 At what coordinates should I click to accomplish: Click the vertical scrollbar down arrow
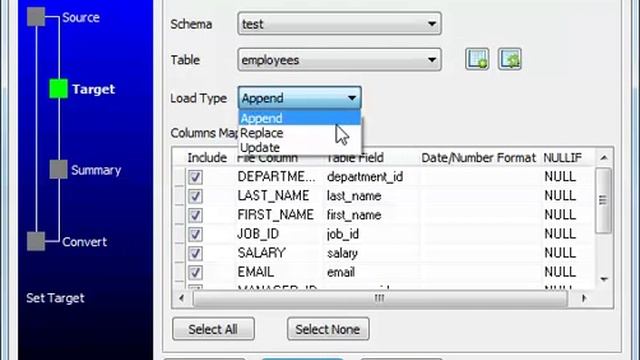click(604, 279)
